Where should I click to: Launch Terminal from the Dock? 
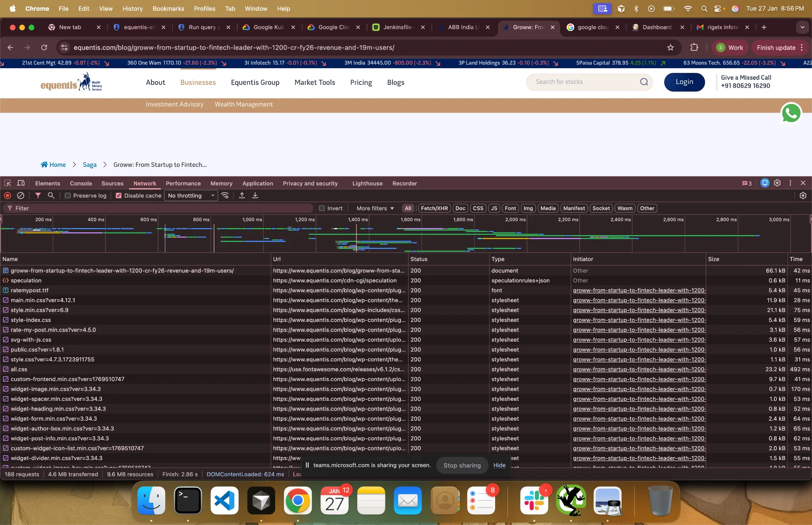188,500
